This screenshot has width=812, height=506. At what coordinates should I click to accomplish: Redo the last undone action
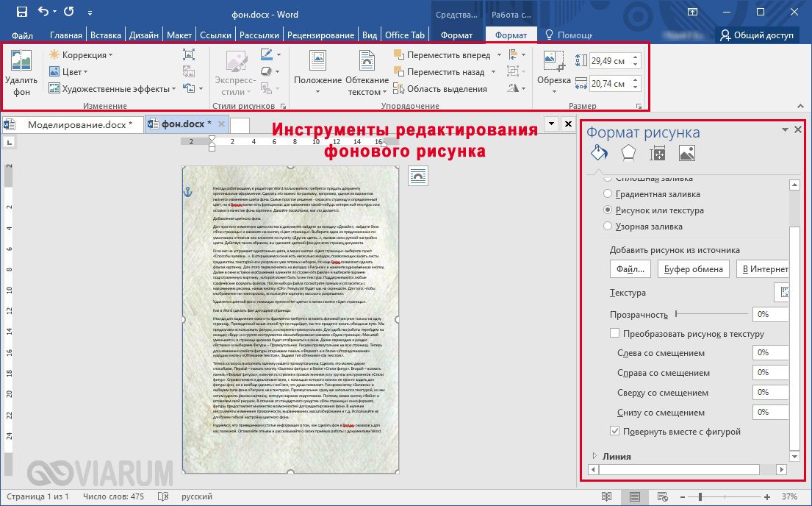click(x=69, y=12)
